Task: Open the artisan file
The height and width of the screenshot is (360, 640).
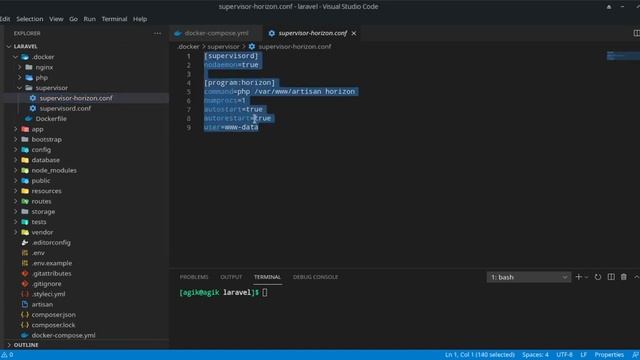Action: [x=42, y=304]
